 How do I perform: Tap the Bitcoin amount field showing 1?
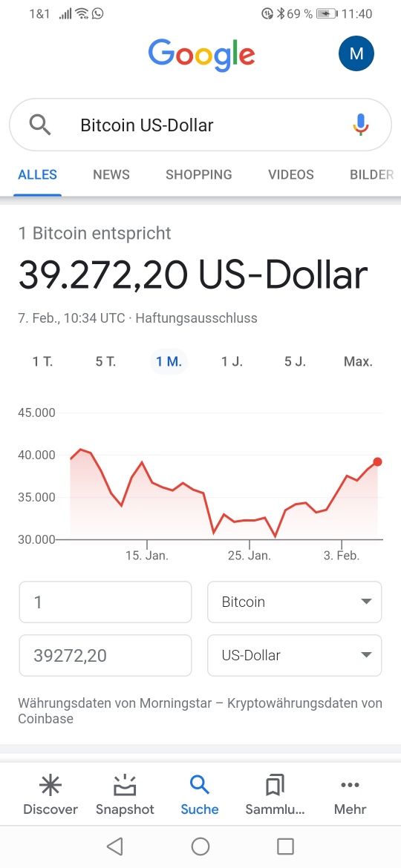[105, 602]
